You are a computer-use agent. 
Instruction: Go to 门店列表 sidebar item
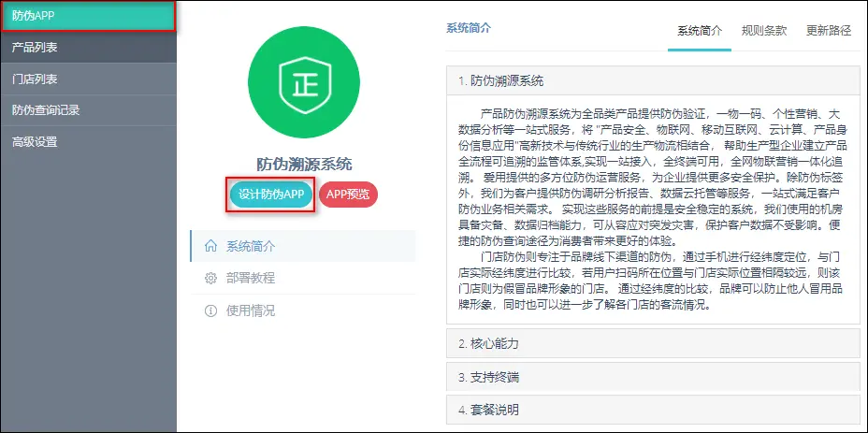(88, 79)
